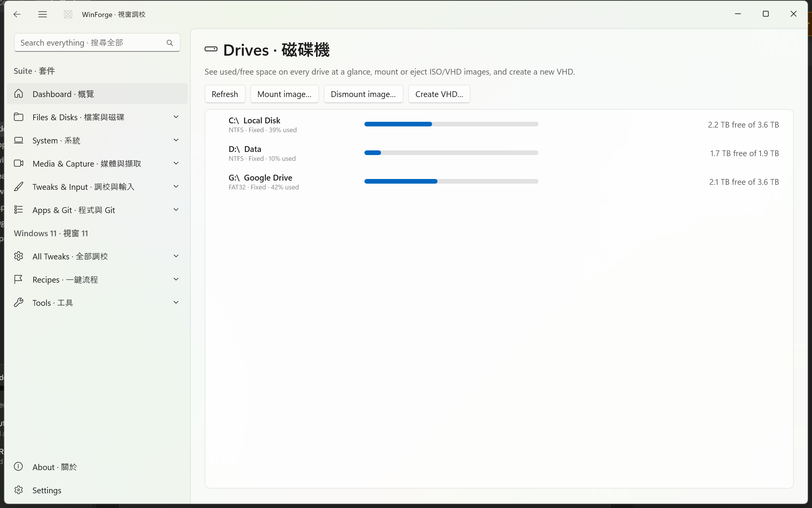
Task: Click the Drives heading drive icon
Action: pyautogui.click(x=211, y=49)
